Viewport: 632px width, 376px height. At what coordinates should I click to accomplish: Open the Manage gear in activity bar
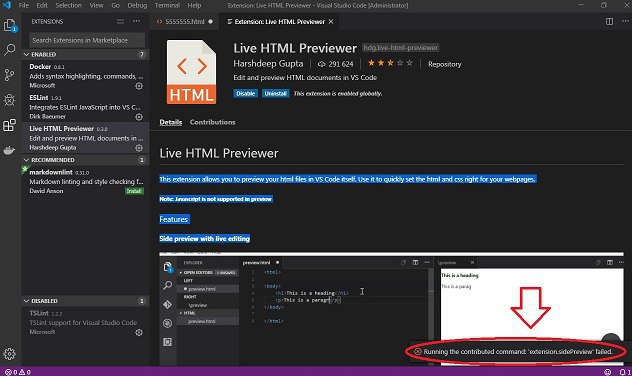pyautogui.click(x=9, y=354)
